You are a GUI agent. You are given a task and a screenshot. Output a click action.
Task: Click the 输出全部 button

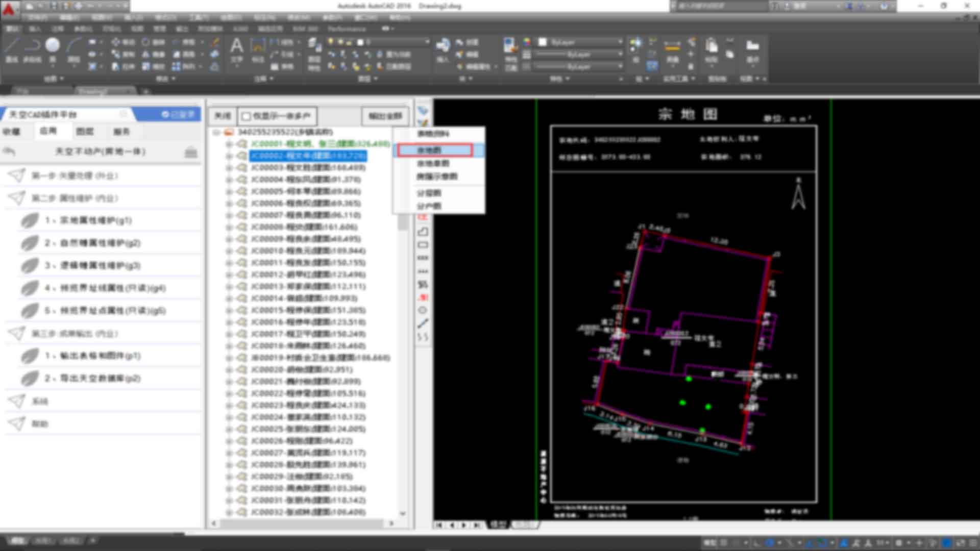385,116
